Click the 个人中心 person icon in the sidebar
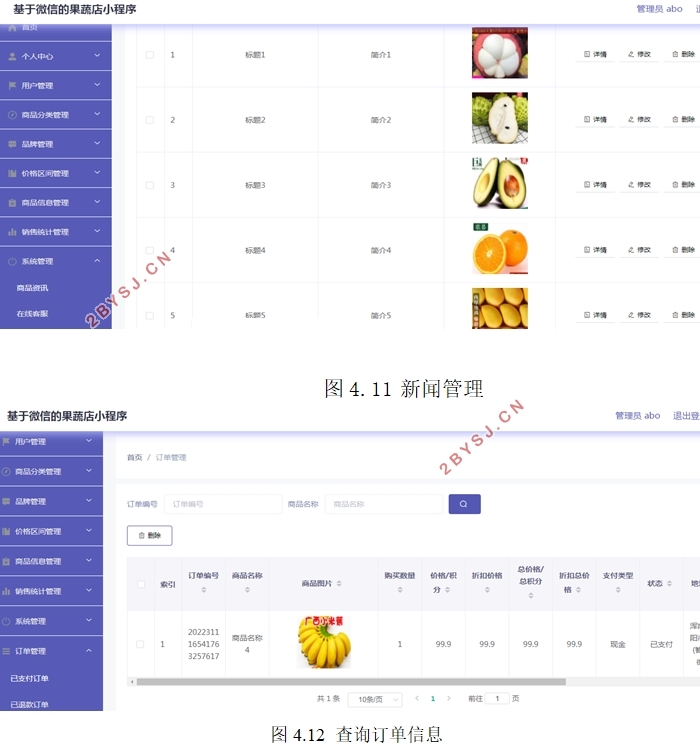Image resolution: width=700 pixels, height=744 pixels. pyautogui.click(x=12, y=56)
